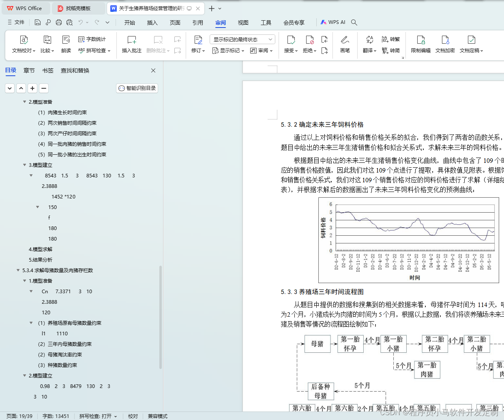Click 兼容模式 in the status bar
The image size is (504, 420).
(x=158, y=416)
